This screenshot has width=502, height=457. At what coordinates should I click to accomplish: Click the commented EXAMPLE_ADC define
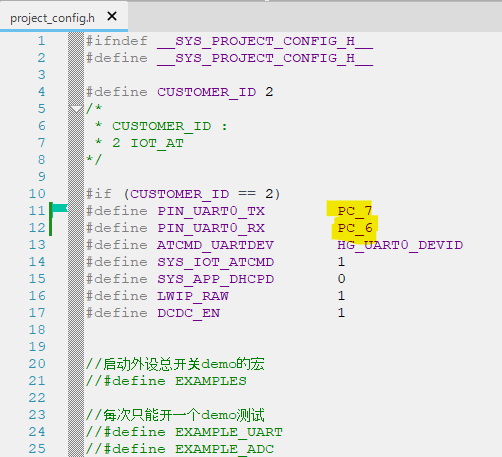pos(180,449)
